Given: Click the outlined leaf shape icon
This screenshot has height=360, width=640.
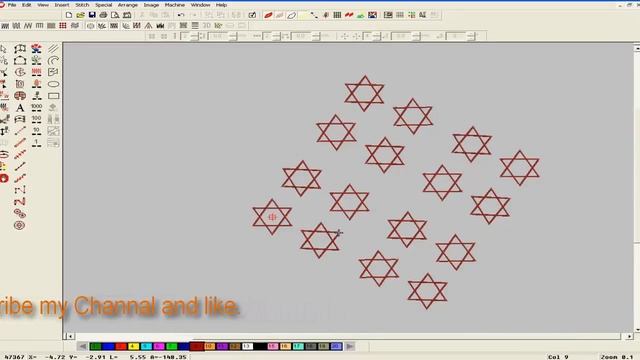Looking at the screenshot, I should coord(291,15).
